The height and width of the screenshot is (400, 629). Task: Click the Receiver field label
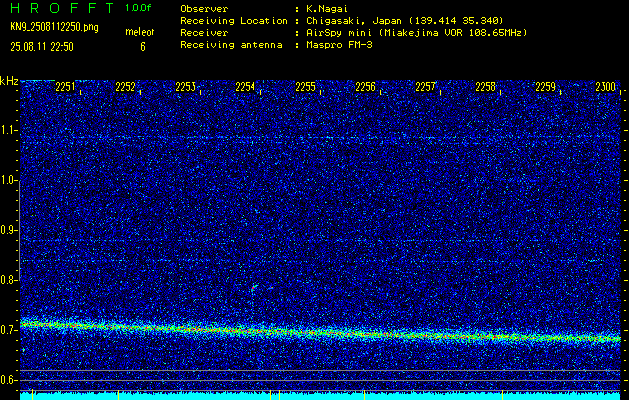click(x=204, y=33)
